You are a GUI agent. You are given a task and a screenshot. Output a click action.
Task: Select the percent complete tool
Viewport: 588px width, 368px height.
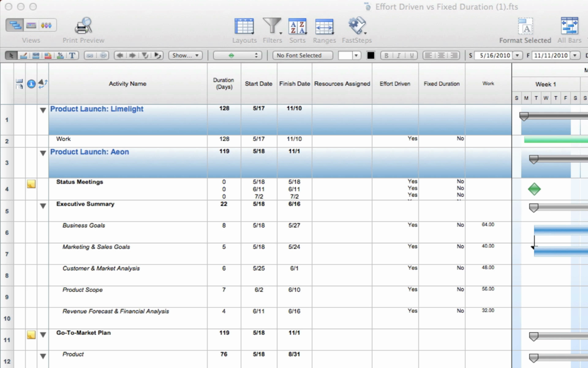point(60,56)
